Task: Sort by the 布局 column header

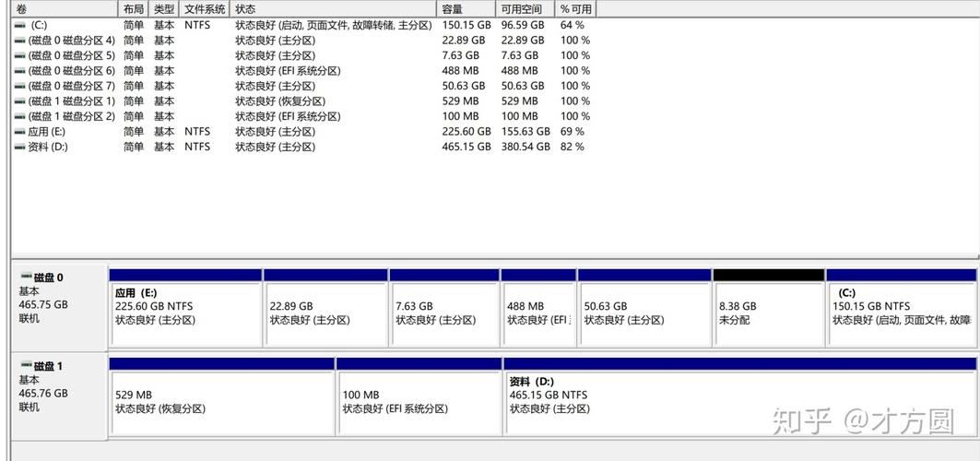Action: pyautogui.click(x=134, y=8)
